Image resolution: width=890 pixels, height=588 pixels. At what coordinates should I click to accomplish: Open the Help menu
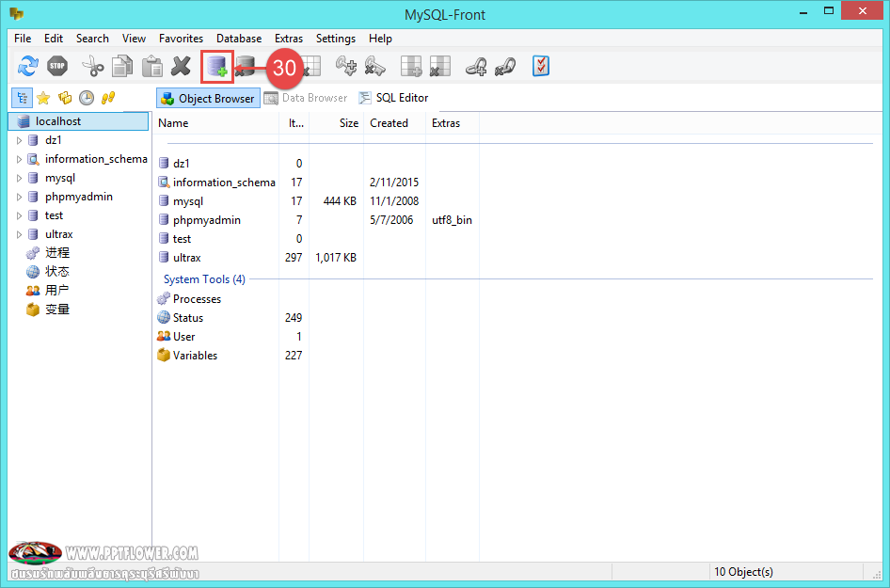[x=380, y=38]
